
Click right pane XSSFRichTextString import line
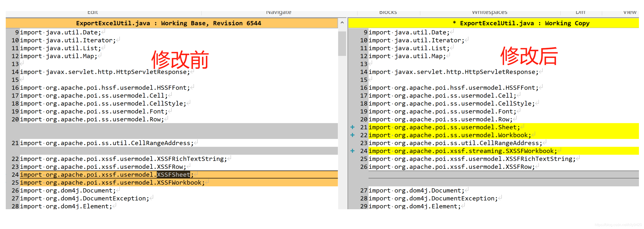472,159
